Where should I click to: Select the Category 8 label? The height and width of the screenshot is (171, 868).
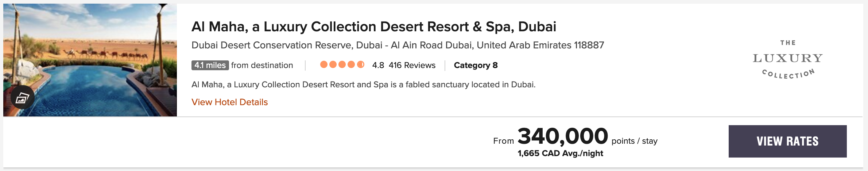click(476, 65)
